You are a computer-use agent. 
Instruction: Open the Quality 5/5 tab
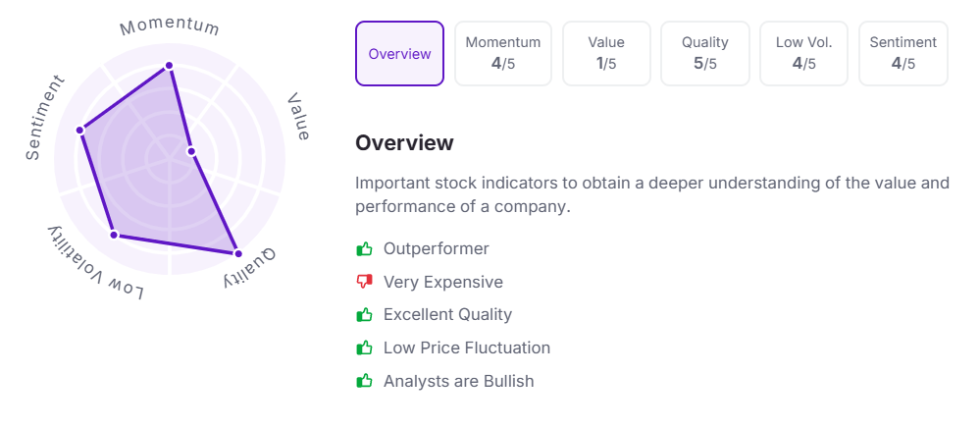[x=705, y=54]
